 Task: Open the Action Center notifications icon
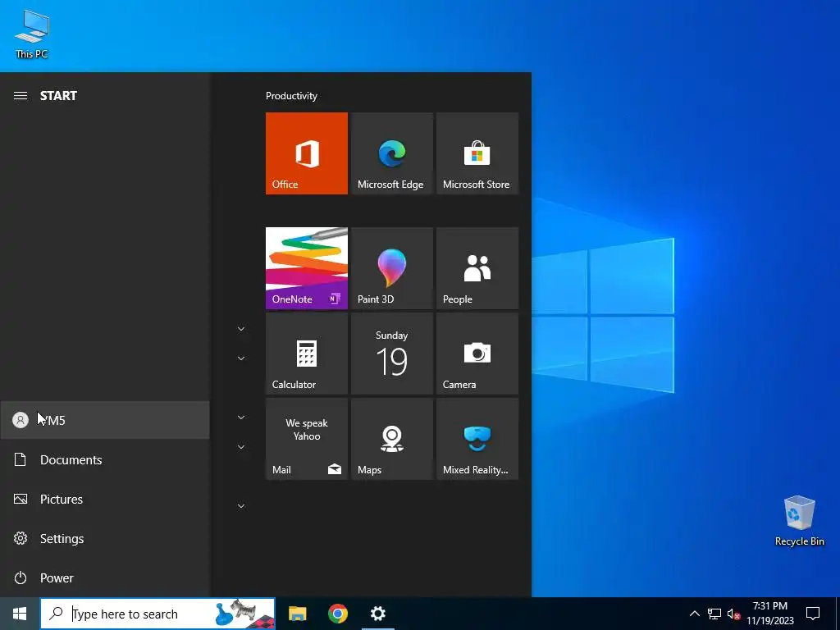click(813, 614)
